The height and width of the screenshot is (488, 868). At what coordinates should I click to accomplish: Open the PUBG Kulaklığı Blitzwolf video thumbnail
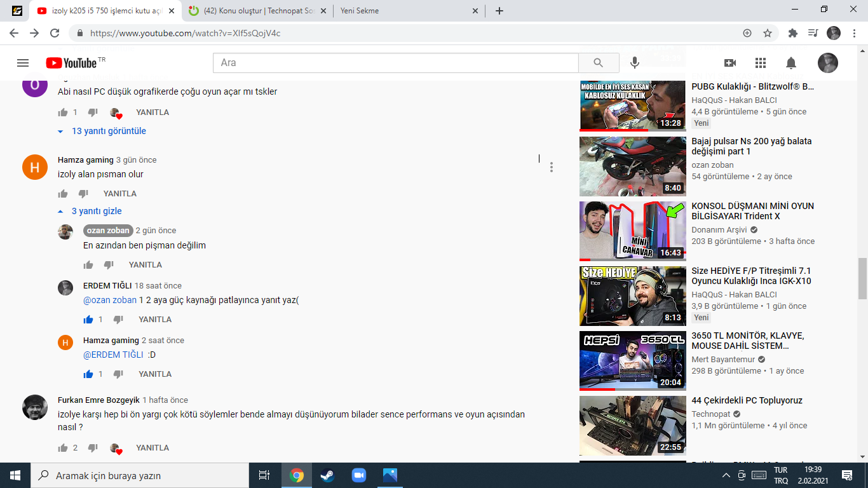point(633,105)
